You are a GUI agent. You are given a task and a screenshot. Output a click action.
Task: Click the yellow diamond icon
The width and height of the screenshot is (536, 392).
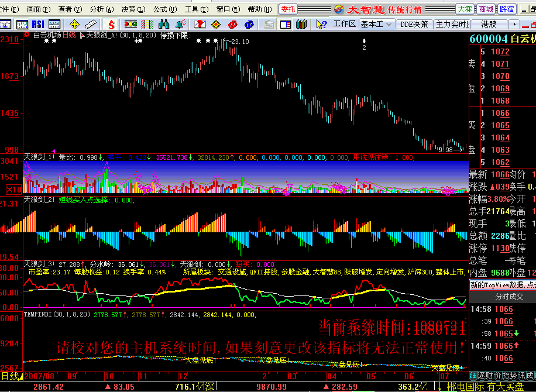216,24
